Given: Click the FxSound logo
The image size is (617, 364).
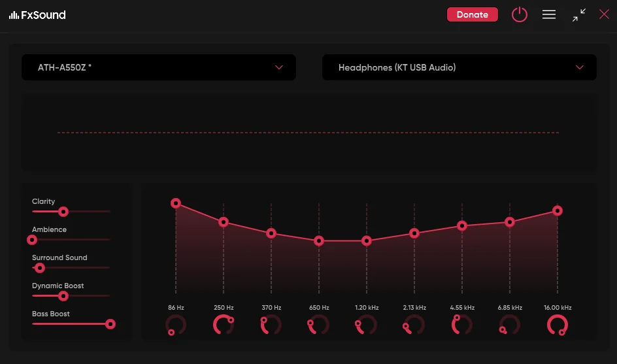Looking at the screenshot, I should tap(37, 15).
